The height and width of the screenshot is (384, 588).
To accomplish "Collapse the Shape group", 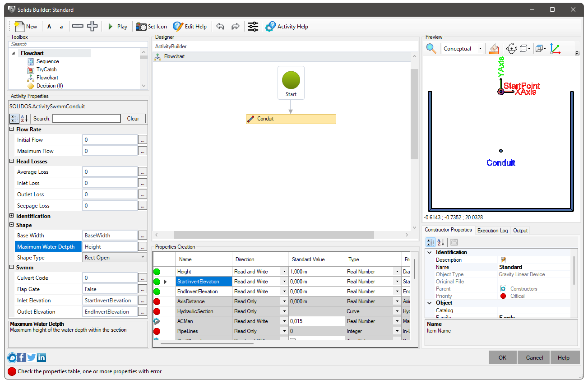I will coord(12,225).
